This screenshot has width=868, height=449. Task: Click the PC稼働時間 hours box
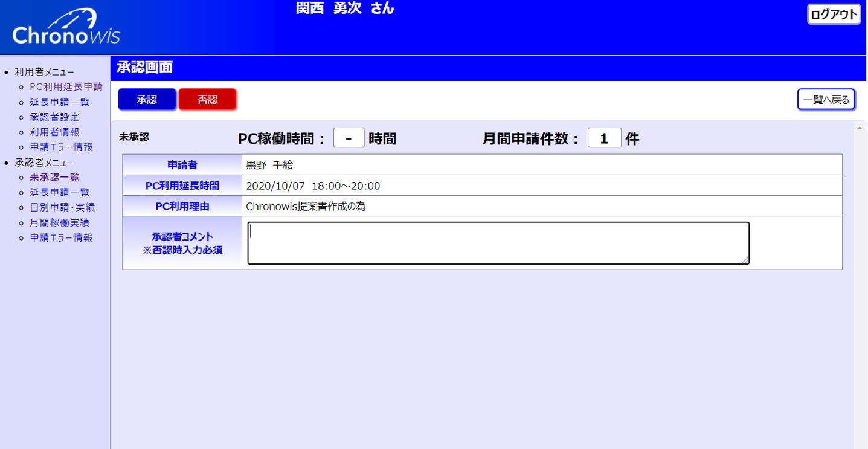[x=349, y=138]
